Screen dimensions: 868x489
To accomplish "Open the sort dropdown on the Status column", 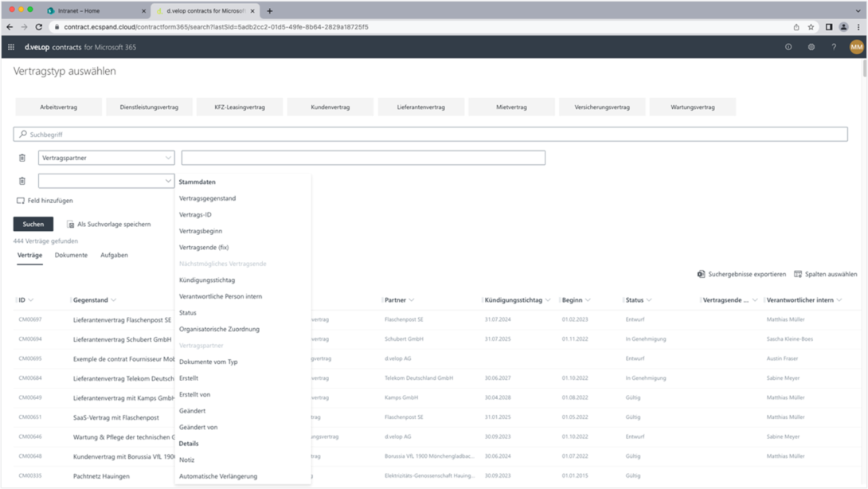I will [x=651, y=299].
